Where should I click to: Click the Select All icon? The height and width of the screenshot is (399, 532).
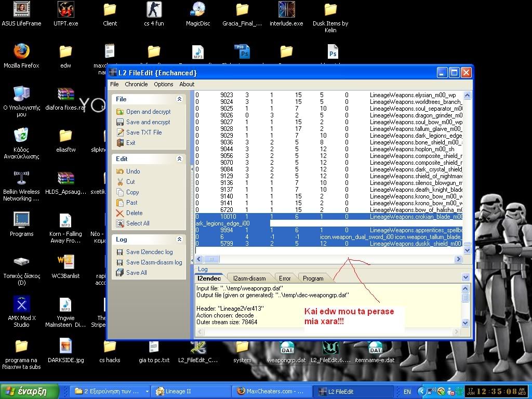point(120,223)
